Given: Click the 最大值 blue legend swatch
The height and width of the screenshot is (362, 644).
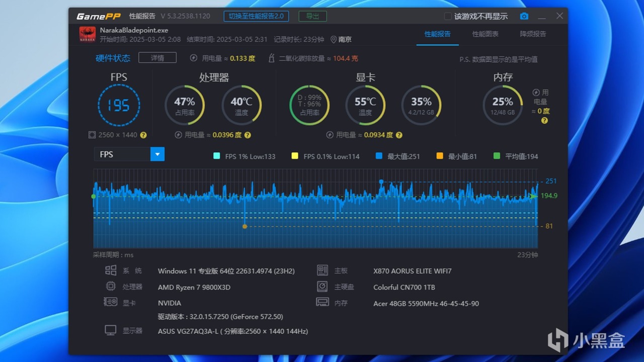Looking at the screenshot, I should 379,156.
